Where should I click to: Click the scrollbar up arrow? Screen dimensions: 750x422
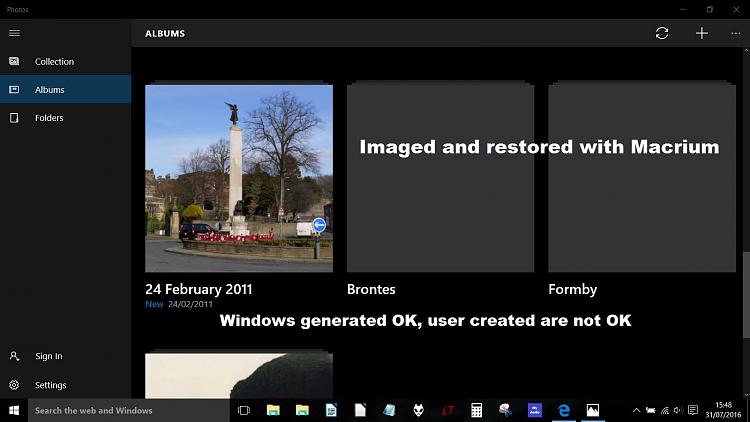(746, 51)
